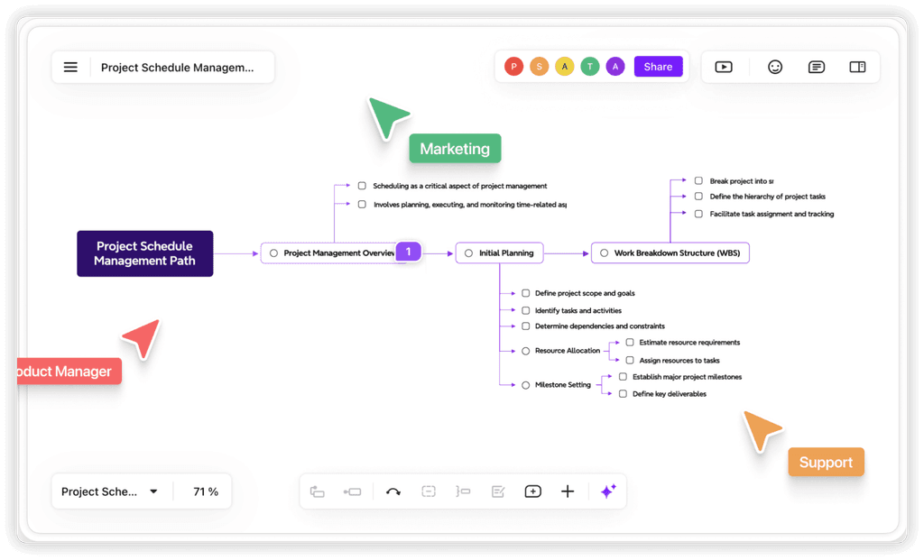Click the Share button
The image size is (924, 560).
pos(658,66)
